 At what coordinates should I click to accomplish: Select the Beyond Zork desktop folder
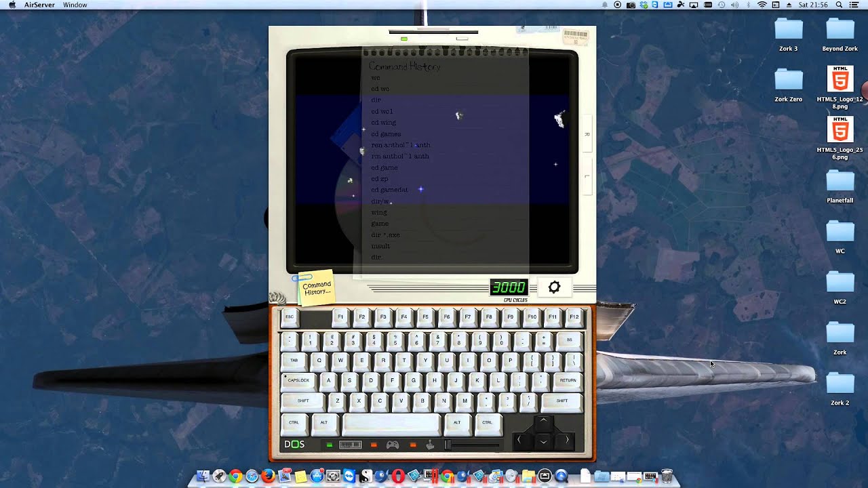[840, 35]
